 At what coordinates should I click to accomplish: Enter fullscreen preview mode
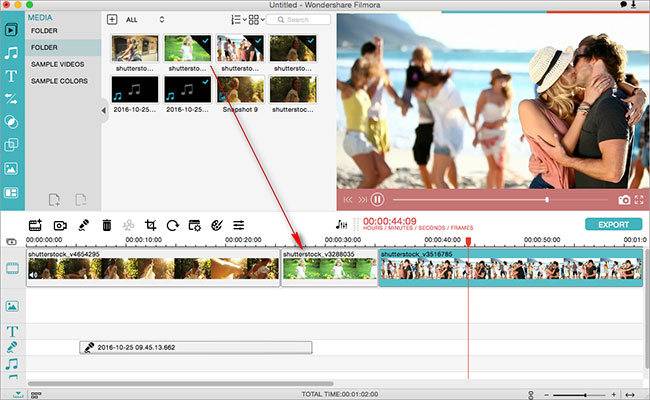click(640, 200)
